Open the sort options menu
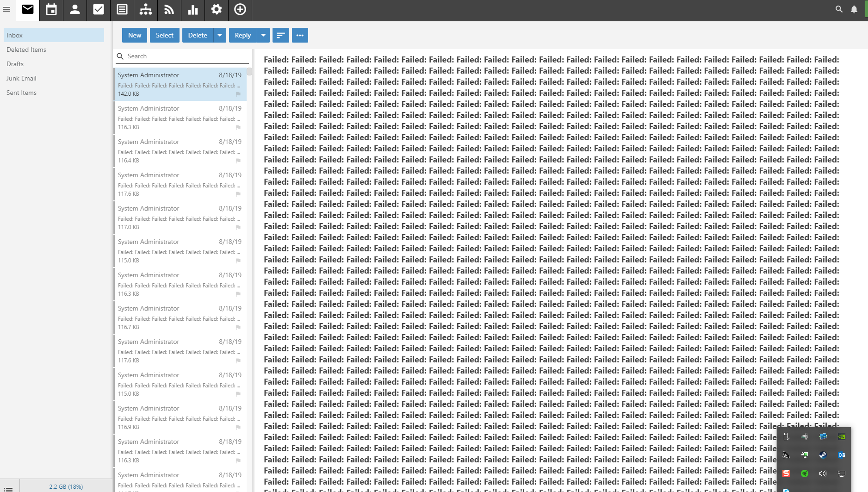The image size is (868, 492). coord(280,35)
